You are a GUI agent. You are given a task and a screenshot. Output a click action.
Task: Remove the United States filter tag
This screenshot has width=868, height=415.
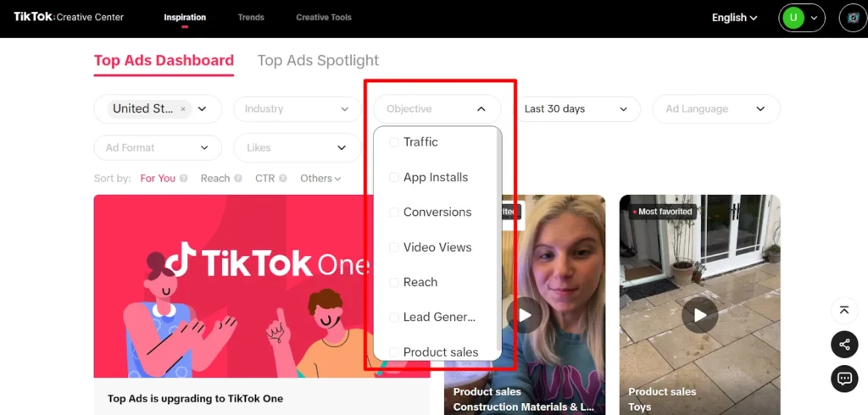coord(183,109)
